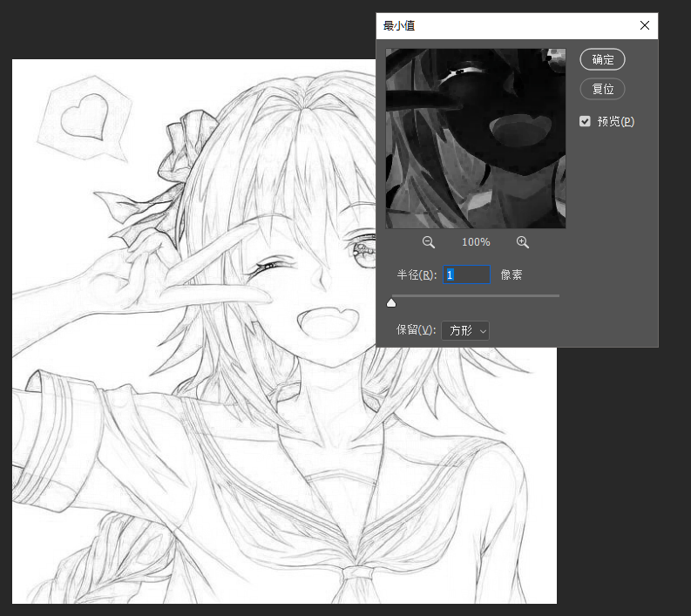Viewport: 691px width, 616px height.
Task: Confirm the filter with 确定 button
Action: click(x=602, y=59)
